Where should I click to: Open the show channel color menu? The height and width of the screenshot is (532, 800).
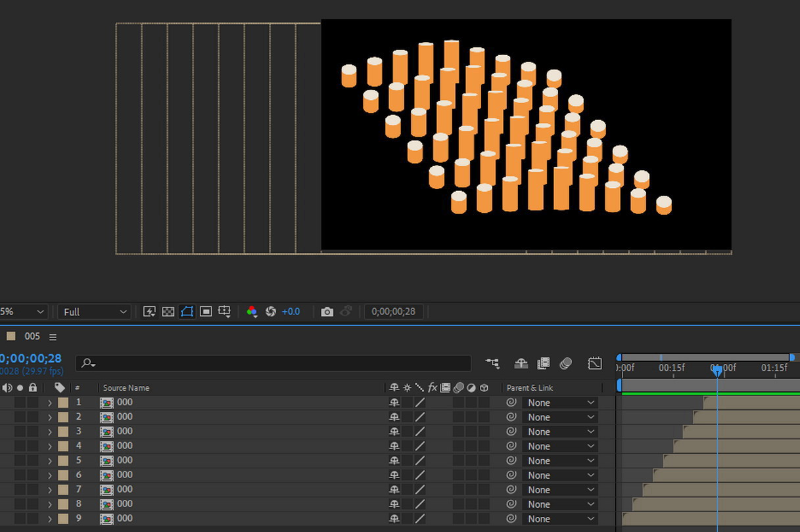252,312
